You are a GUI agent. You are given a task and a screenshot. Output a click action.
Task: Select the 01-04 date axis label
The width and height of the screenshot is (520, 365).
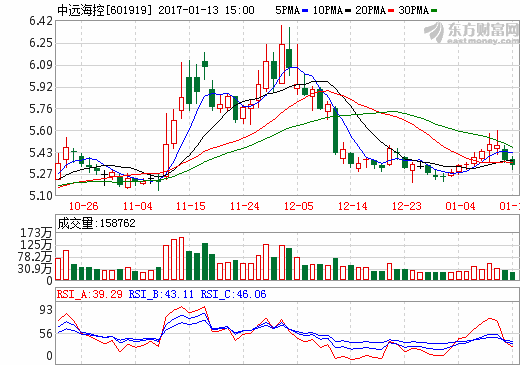coord(460,206)
